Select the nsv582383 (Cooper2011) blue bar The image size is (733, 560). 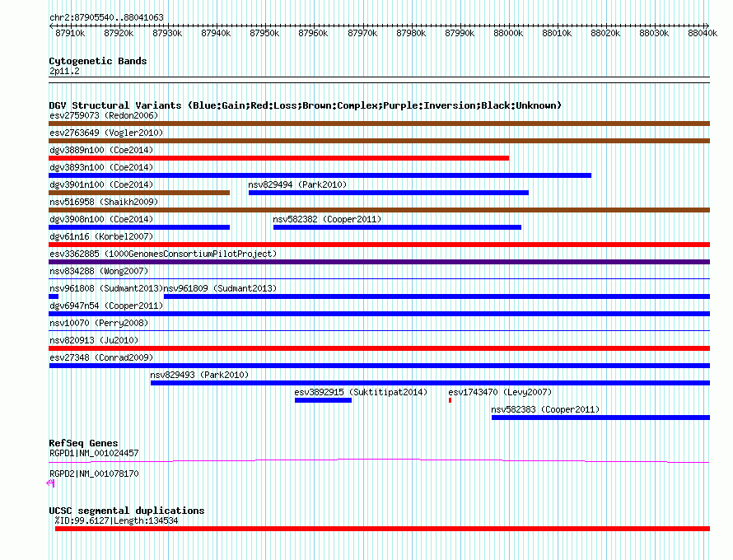pyautogui.click(x=600, y=418)
